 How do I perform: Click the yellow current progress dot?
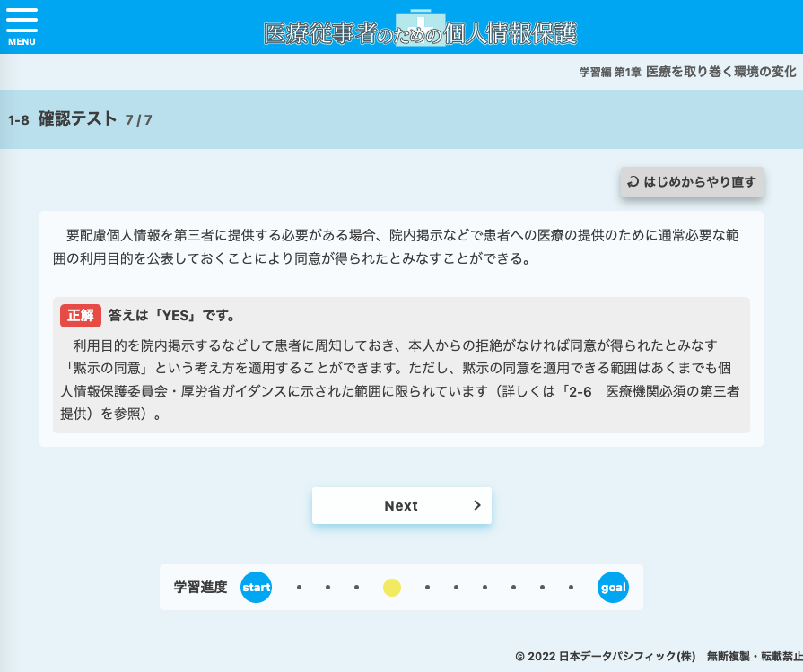[x=392, y=588]
